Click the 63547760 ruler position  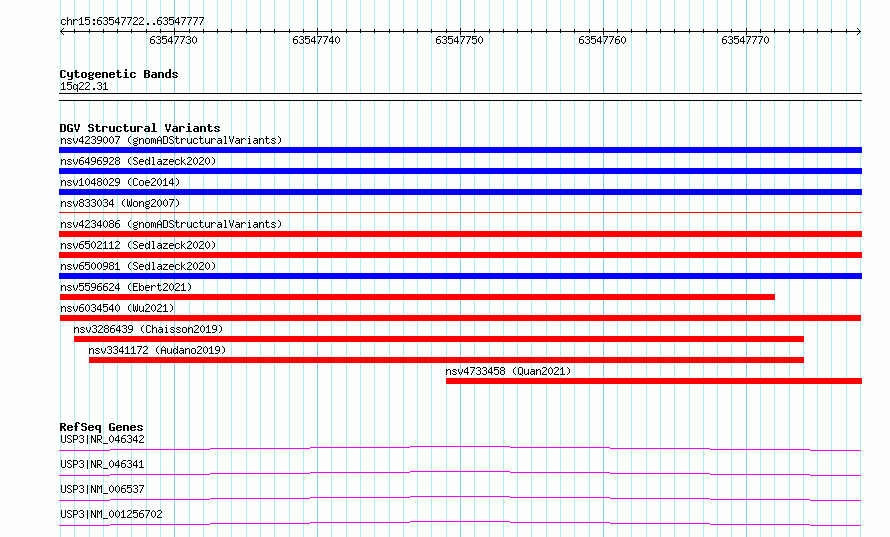602,40
